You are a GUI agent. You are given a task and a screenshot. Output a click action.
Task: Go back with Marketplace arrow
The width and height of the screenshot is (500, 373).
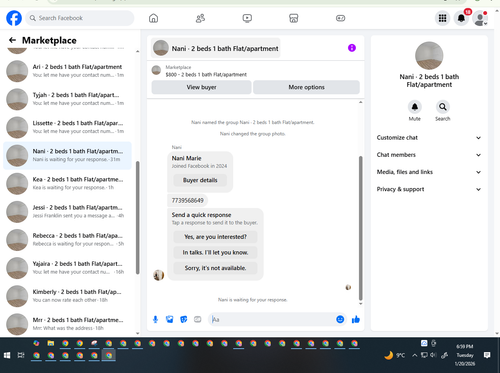click(12, 40)
